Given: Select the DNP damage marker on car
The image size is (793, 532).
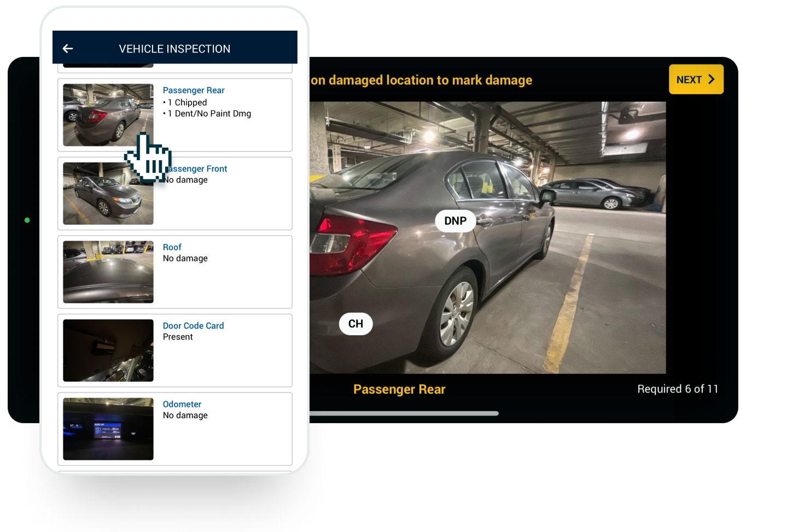Looking at the screenshot, I should click(x=455, y=221).
